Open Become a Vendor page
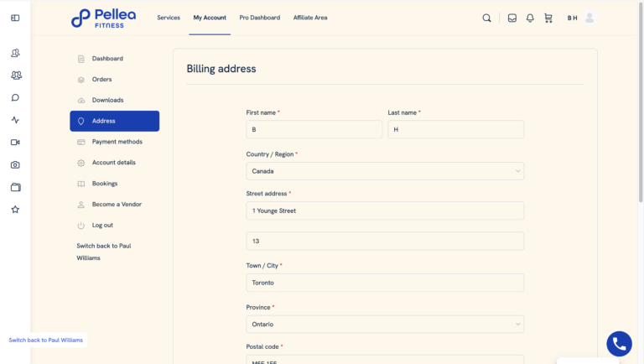 point(117,204)
